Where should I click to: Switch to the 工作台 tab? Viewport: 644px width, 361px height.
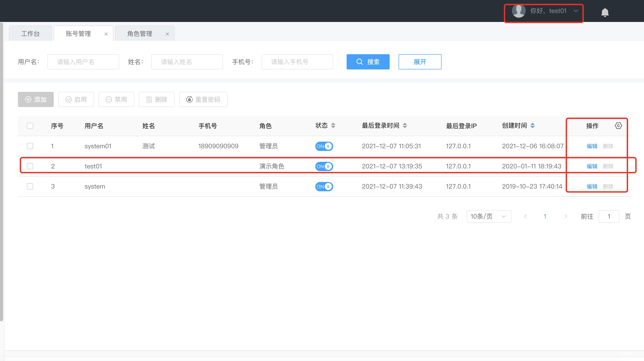pyautogui.click(x=30, y=34)
